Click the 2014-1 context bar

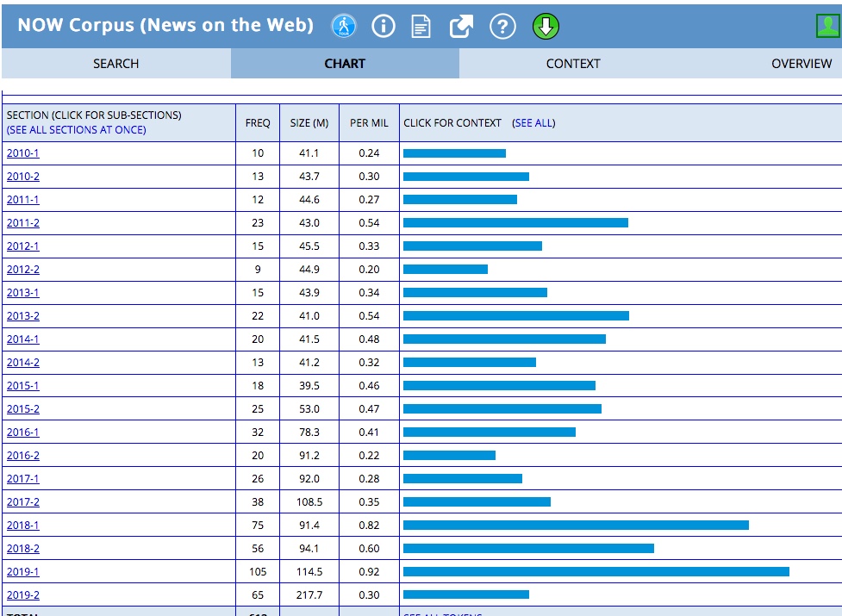pos(504,339)
